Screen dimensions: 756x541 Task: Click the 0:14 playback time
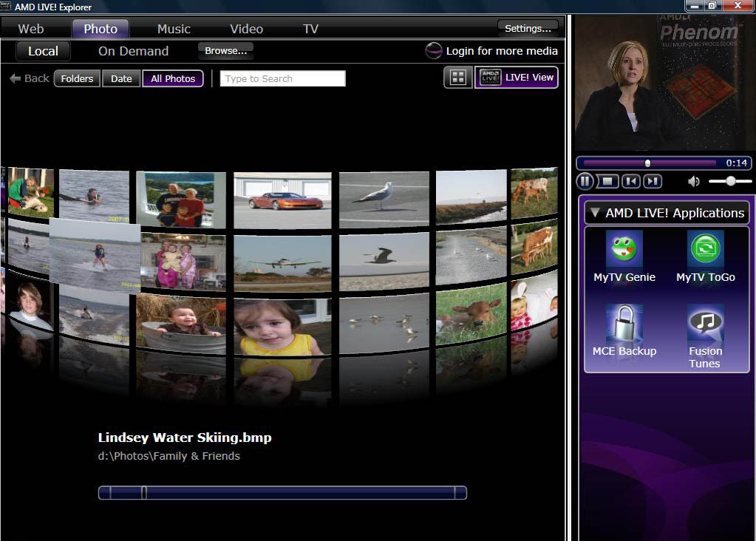736,163
